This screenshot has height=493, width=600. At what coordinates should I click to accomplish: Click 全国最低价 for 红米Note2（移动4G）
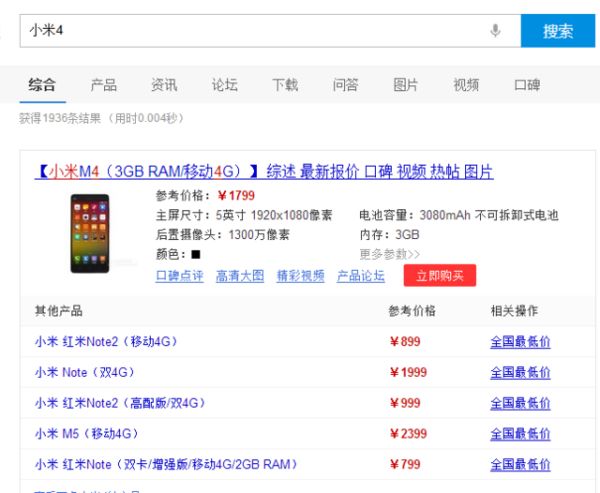[x=520, y=341]
